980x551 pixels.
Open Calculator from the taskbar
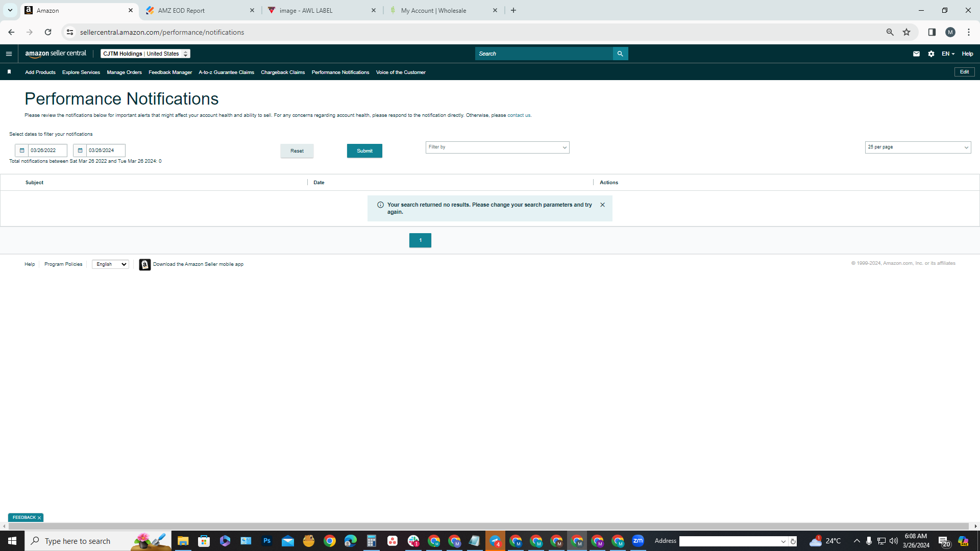(x=371, y=541)
